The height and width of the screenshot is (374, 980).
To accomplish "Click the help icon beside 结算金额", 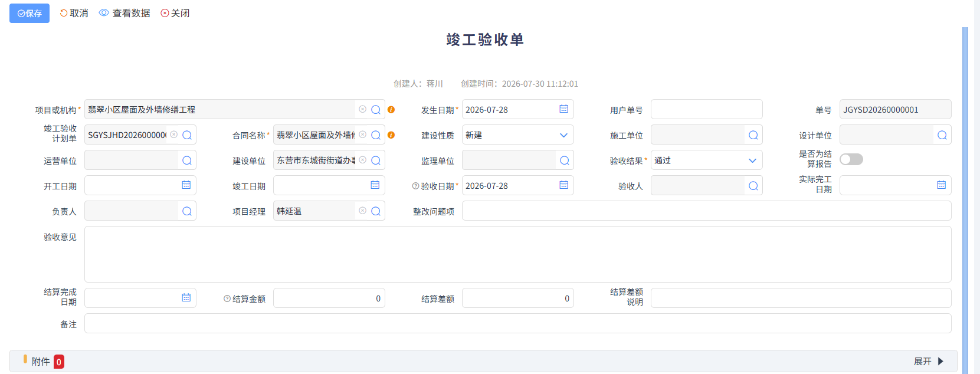I will (227, 298).
